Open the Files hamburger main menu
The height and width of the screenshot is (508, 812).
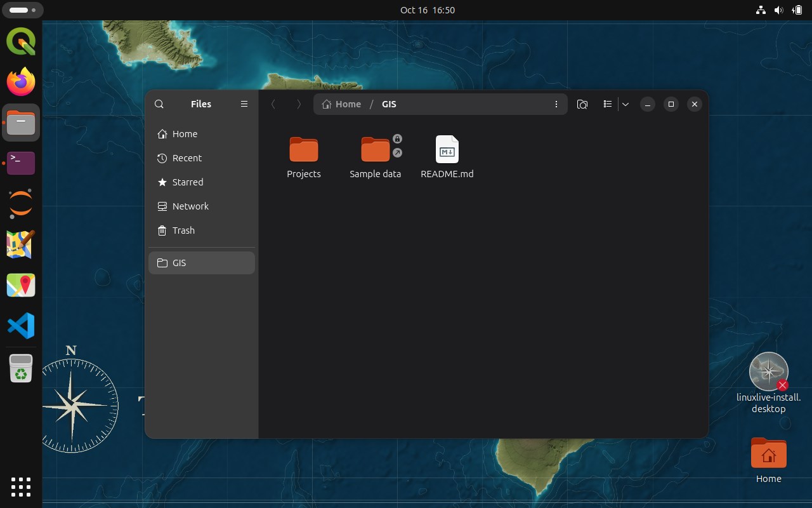(x=244, y=104)
